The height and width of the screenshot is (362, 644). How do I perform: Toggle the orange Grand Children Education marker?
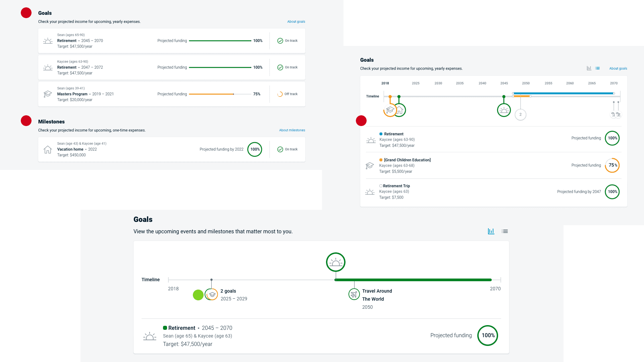pos(381,160)
